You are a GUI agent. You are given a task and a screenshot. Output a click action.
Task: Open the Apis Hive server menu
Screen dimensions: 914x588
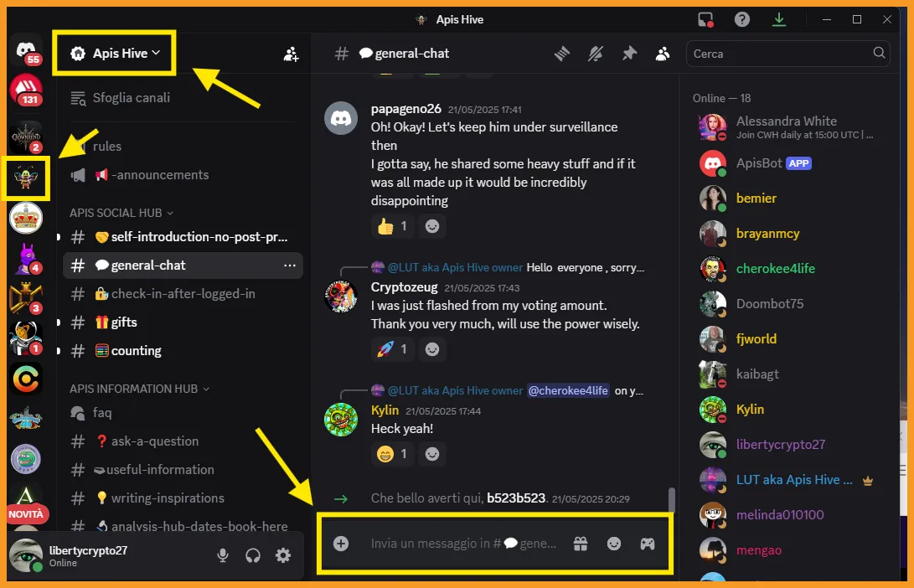(x=115, y=53)
